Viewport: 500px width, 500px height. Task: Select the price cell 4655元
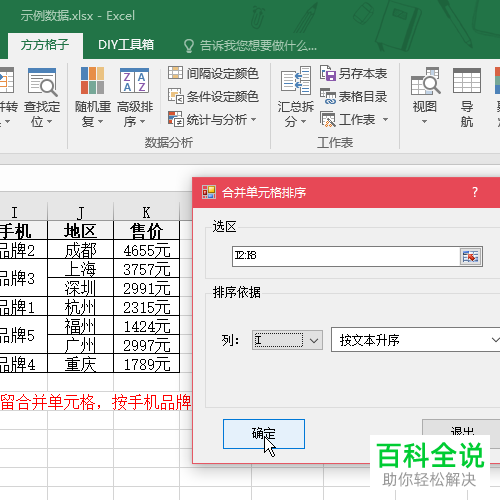147,250
